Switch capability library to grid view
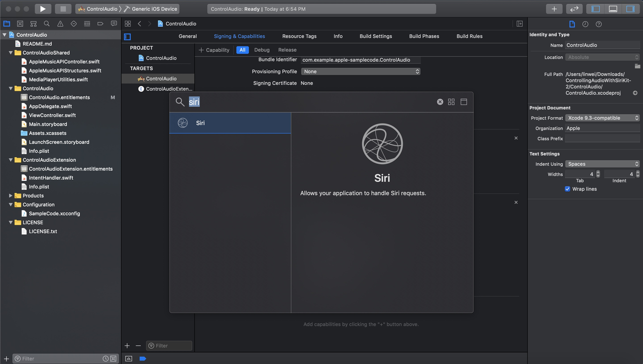 tap(451, 101)
